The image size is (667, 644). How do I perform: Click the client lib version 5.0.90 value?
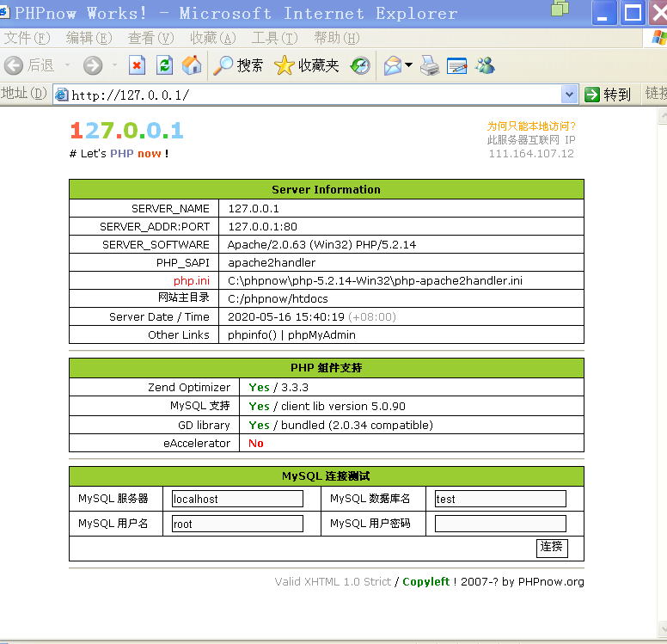(x=343, y=406)
